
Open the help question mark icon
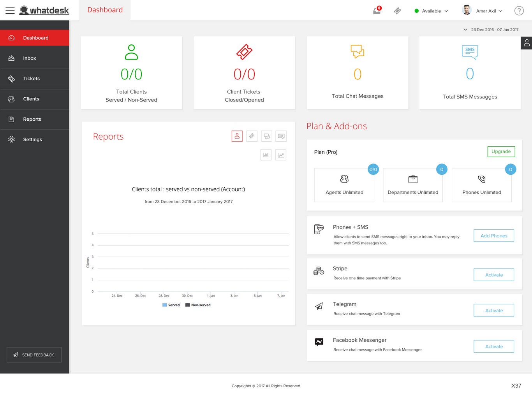click(x=519, y=11)
